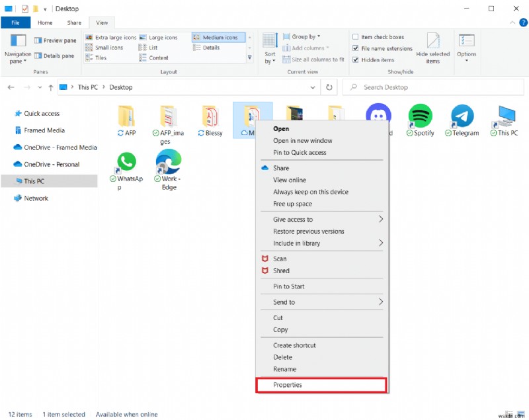This screenshot has height=420, width=529.
Task: Select the Telegram shortcut
Action: (462, 120)
